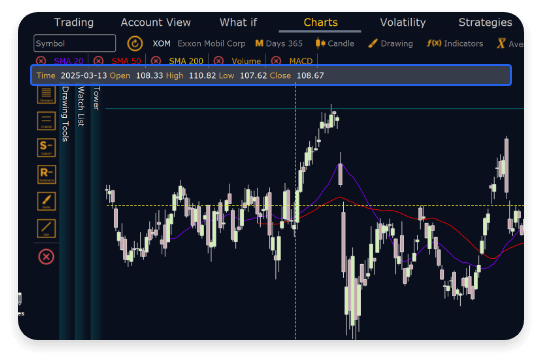Select the Charts tab
The height and width of the screenshot is (364, 542).
(320, 22)
